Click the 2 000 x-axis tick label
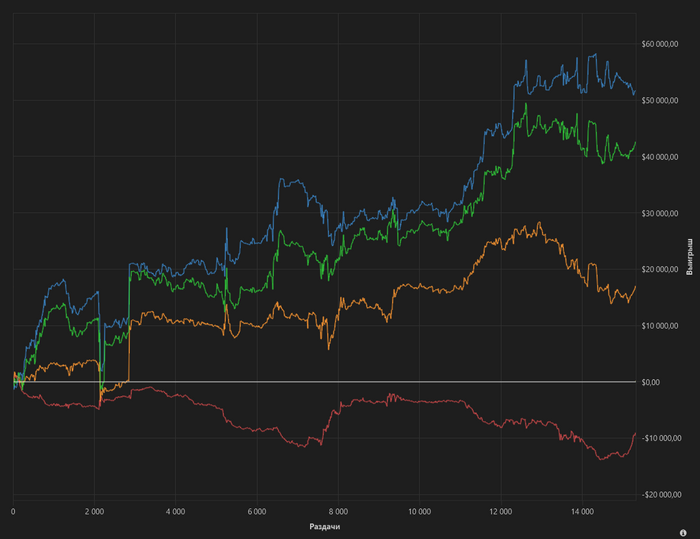This screenshot has height=539, width=700. pyautogui.click(x=94, y=512)
